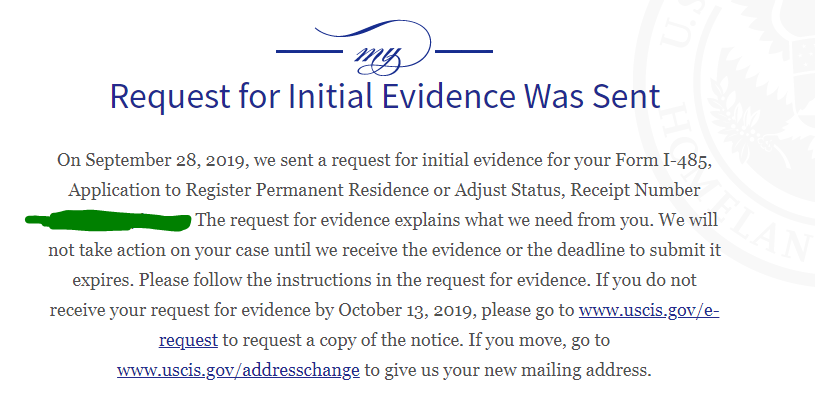Click the "deadline to submit it" text

pyautogui.click(x=639, y=250)
